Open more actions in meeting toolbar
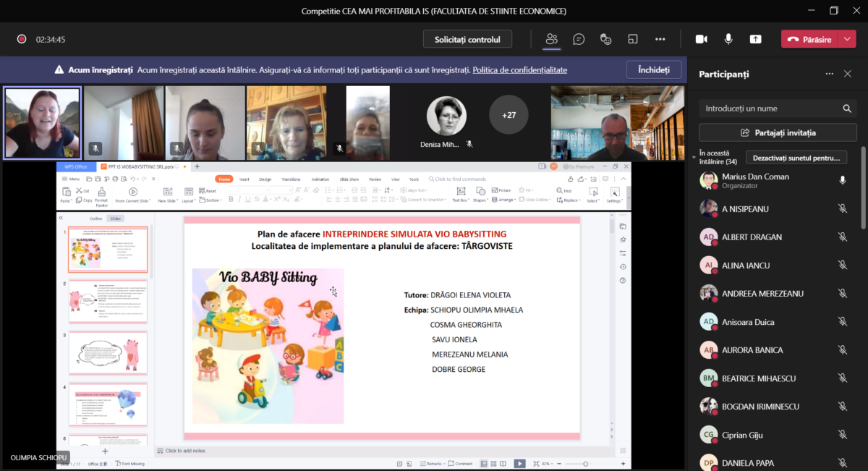 click(x=660, y=39)
